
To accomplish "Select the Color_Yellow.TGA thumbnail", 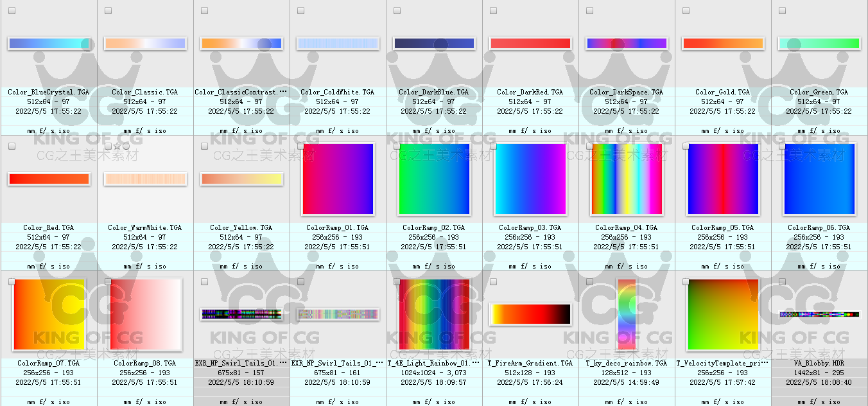I will [241, 179].
